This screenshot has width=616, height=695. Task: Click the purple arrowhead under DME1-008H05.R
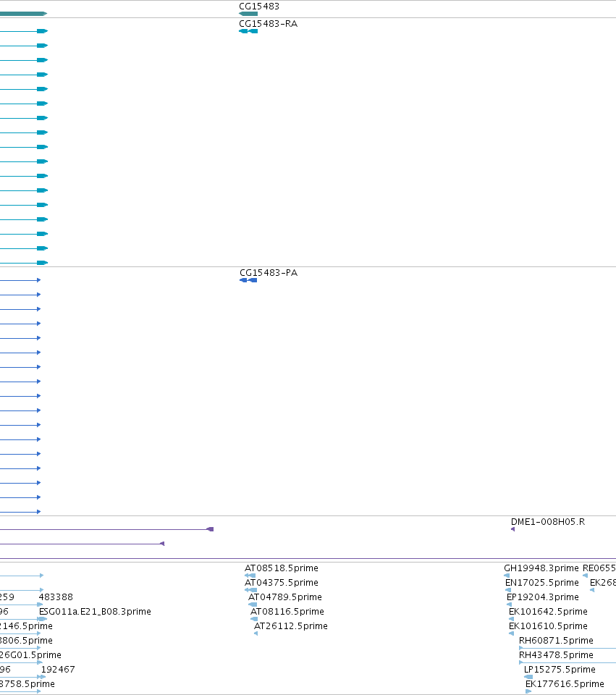(512, 529)
